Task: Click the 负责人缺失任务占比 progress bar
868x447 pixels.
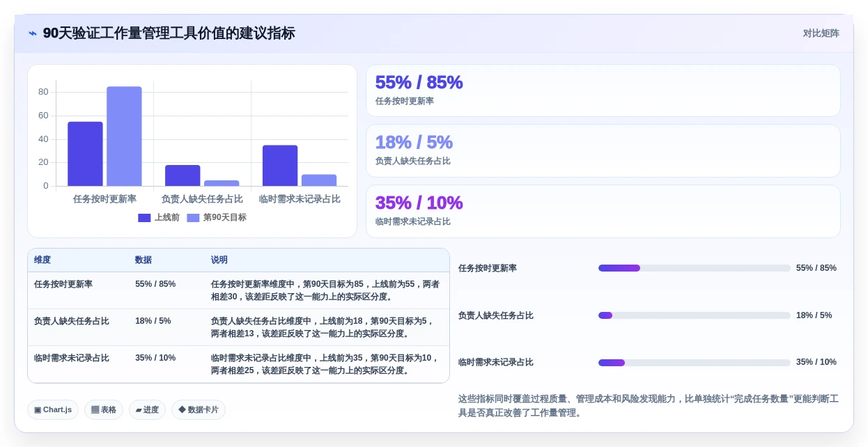Action: pos(694,315)
